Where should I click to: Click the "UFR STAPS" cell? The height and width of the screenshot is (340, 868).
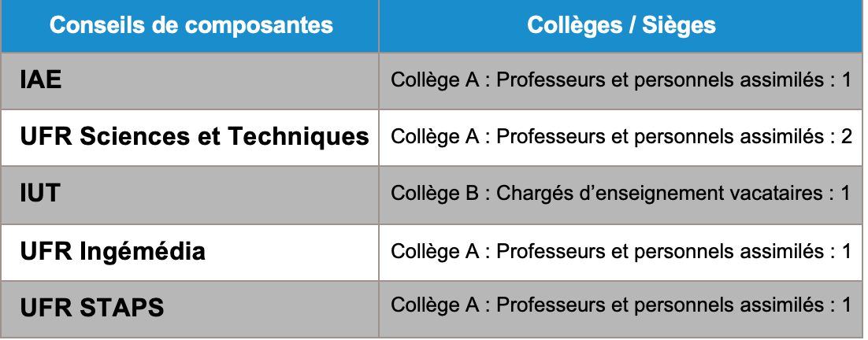point(92,306)
